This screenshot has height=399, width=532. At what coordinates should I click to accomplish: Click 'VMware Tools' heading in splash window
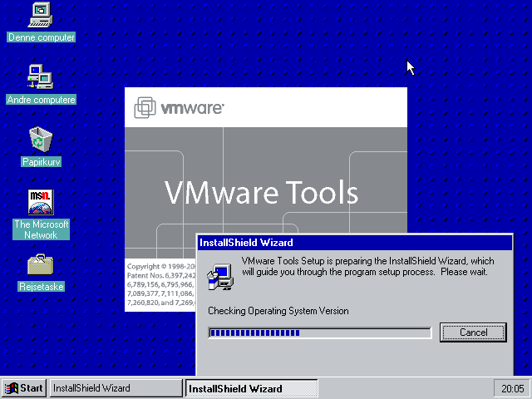[x=261, y=192]
